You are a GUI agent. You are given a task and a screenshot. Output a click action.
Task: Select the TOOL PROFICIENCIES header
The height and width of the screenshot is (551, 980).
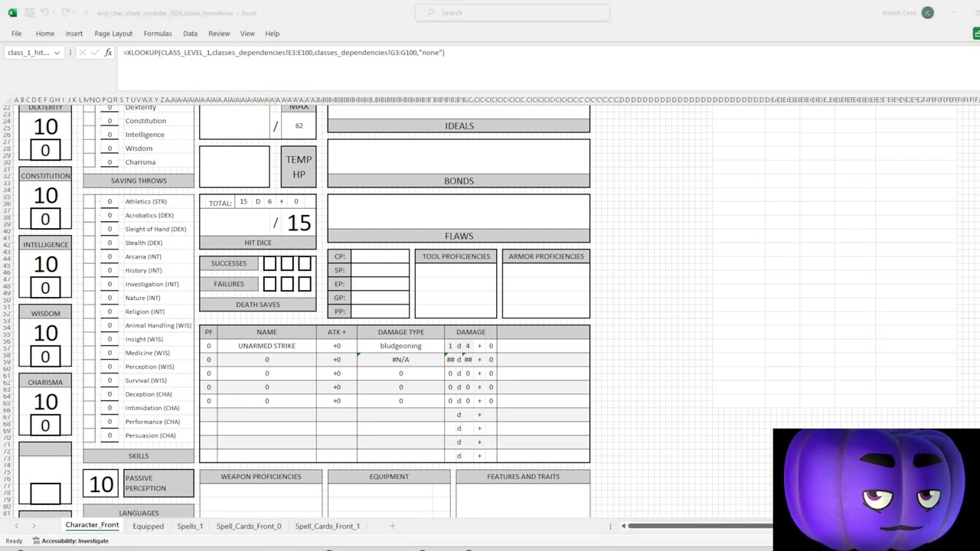click(x=456, y=256)
